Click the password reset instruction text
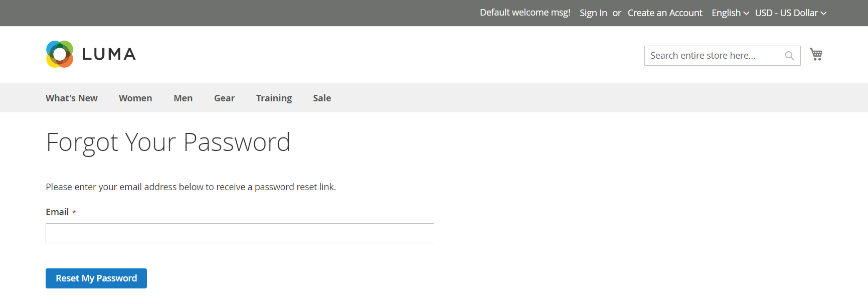The height and width of the screenshot is (304, 868). [191, 187]
